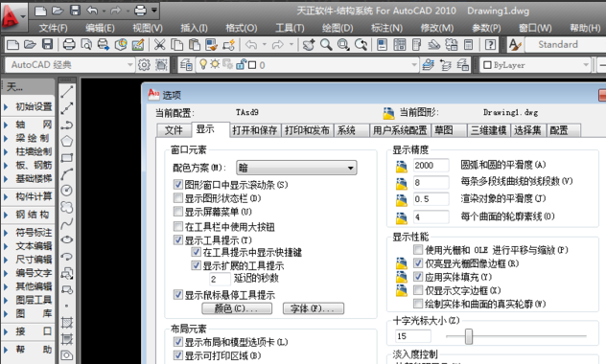Open the 格式(O) menu
The height and width of the screenshot is (364, 606).
click(242, 28)
